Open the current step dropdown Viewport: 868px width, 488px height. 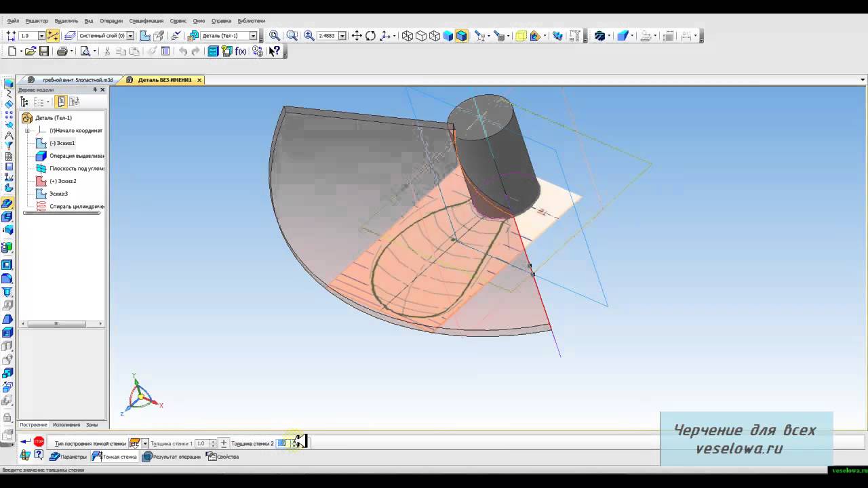[x=41, y=36]
